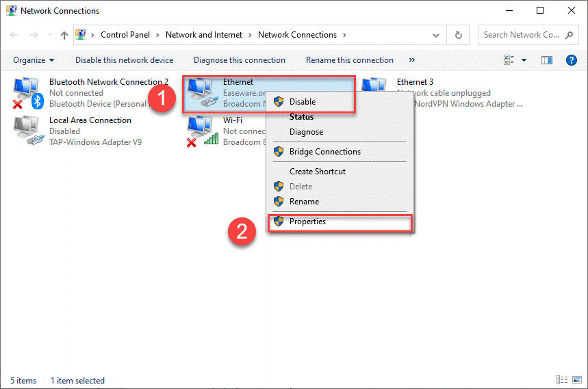
Task: Click Rename this connection in toolbar
Action: [x=349, y=60]
